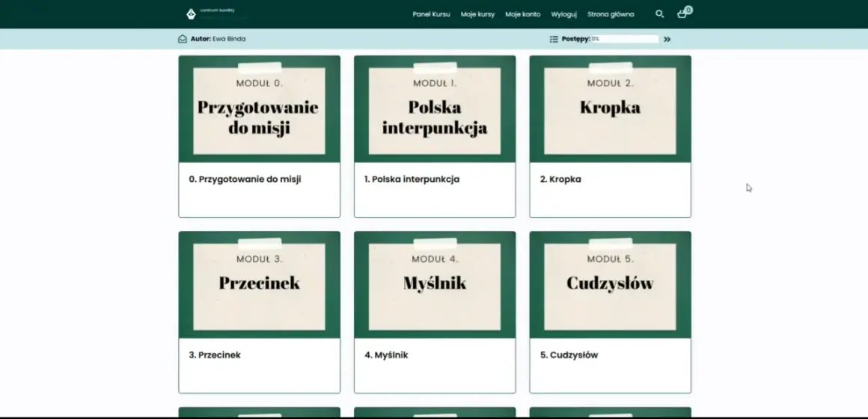This screenshot has width=868, height=419.
Task: Open Moduł 3 Przecinek thumbnail
Action: (x=259, y=284)
